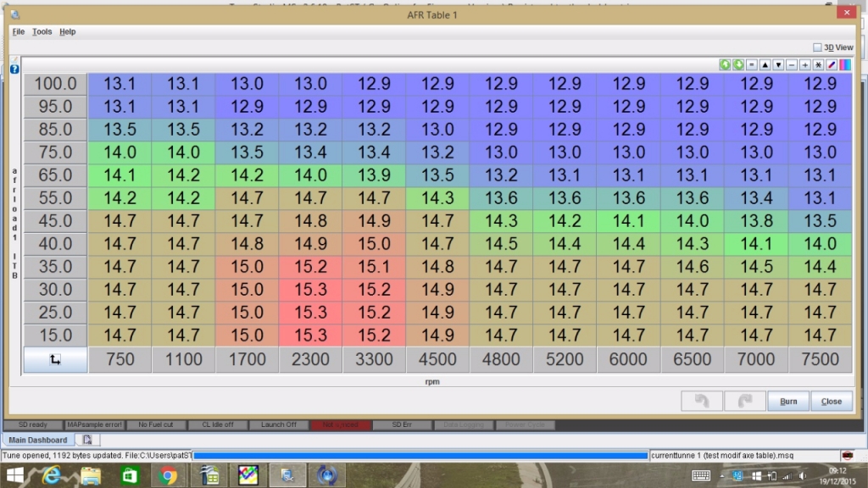
Task: Select AFR cell at 40.0 load, 7500 rpm
Action: pyautogui.click(x=821, y=244)
